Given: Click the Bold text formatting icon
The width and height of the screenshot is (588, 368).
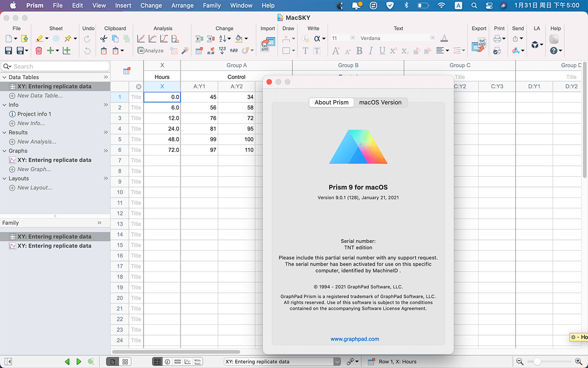Looking at the screenshot, I should [359, 51].
